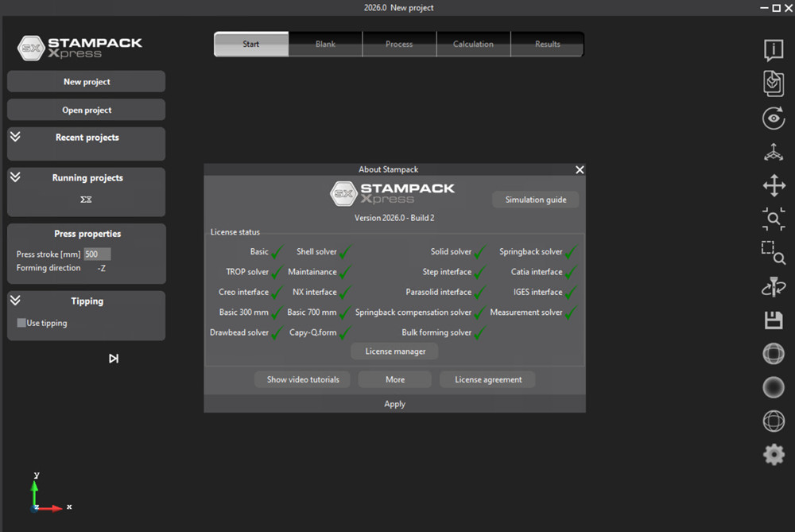The width and height of the screenshot is (795, 532).
Task: Click the floppy disk save icon
Action: [x=774, y=320]
